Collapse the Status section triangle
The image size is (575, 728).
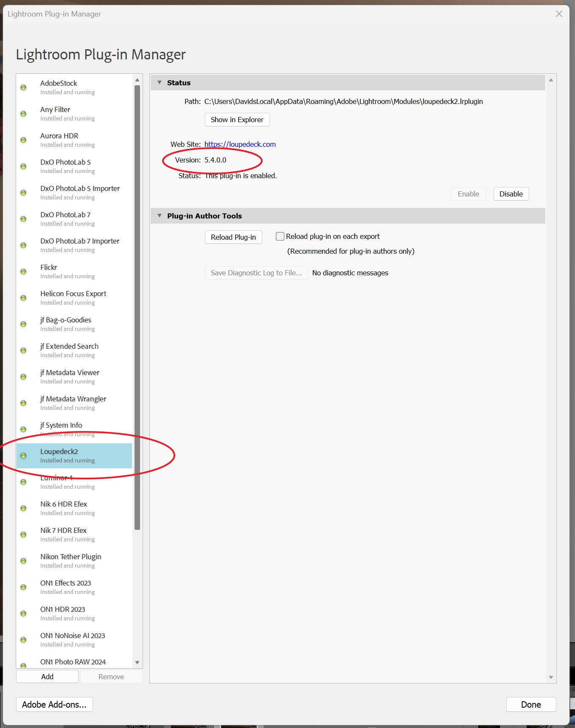160,82
